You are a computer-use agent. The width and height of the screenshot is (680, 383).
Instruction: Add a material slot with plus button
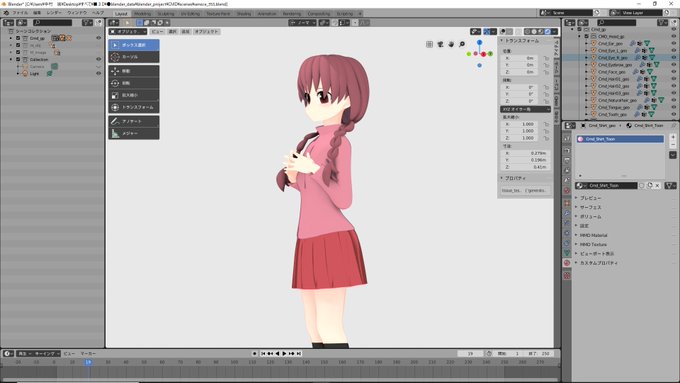(673, 137)
